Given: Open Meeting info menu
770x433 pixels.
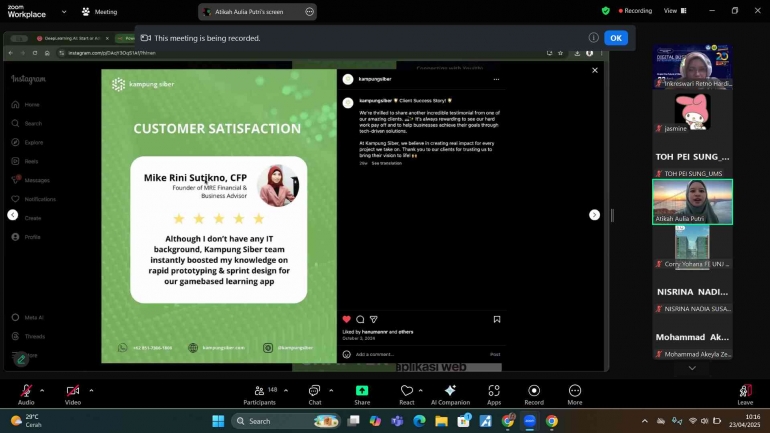Looking at the screenshot, I should 100,12.
